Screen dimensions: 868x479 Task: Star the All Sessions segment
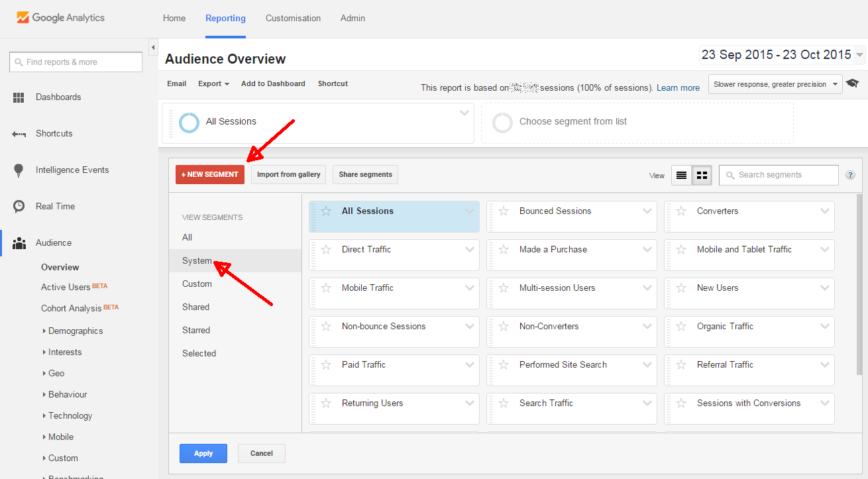[325, 211]
